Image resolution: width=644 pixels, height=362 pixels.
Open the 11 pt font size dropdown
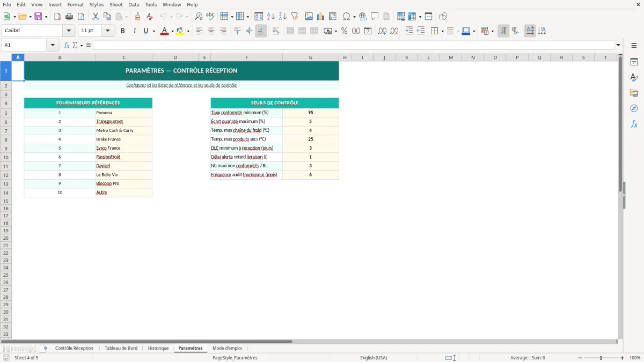tap(108, 31)
